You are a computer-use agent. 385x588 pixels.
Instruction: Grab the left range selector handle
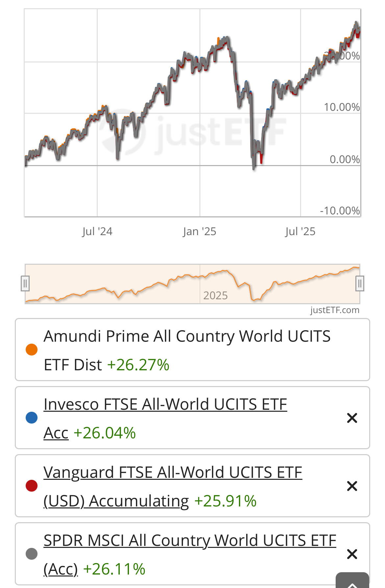pos(25,283)
